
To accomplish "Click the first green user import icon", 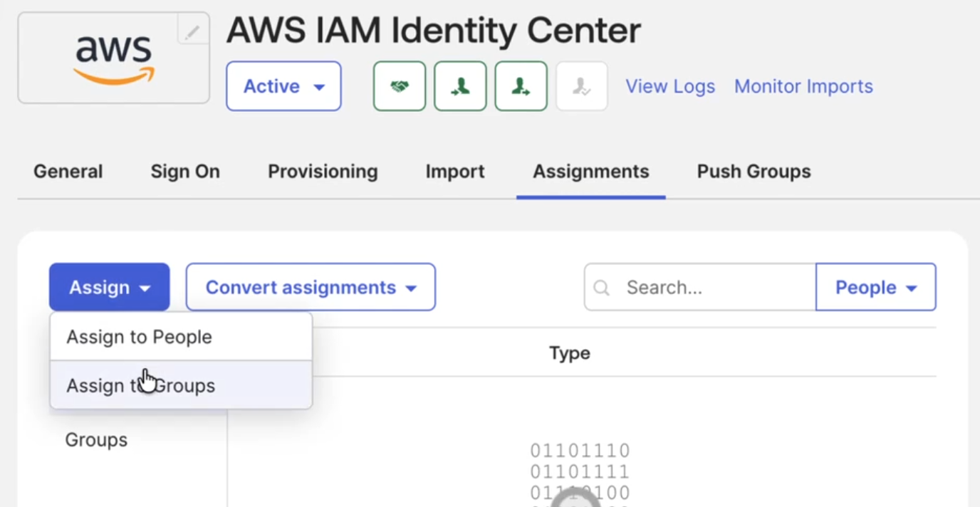I will coord(460,86).
